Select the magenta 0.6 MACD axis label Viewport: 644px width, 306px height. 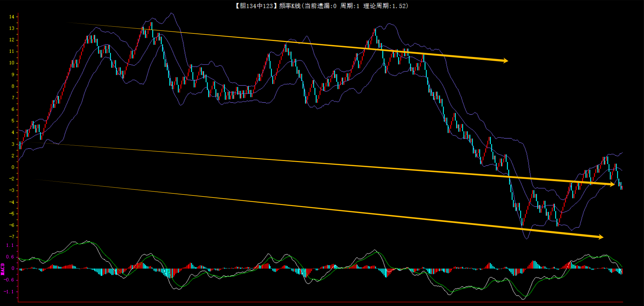click(10, 257)
